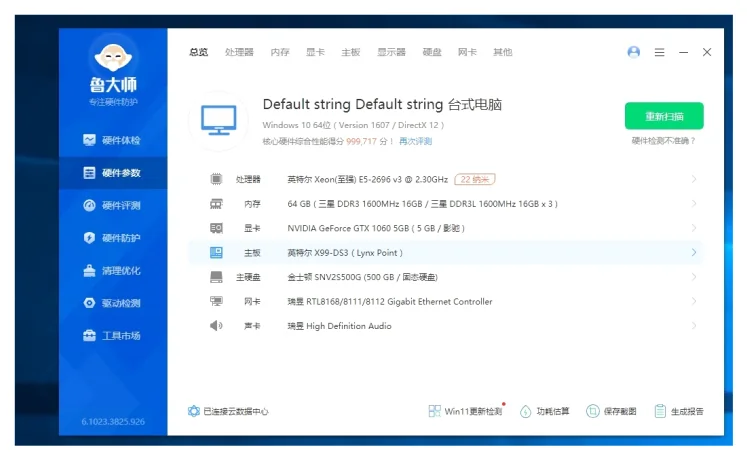
Task: Switch to the 硬盘 tab
Action: [432, 52]
